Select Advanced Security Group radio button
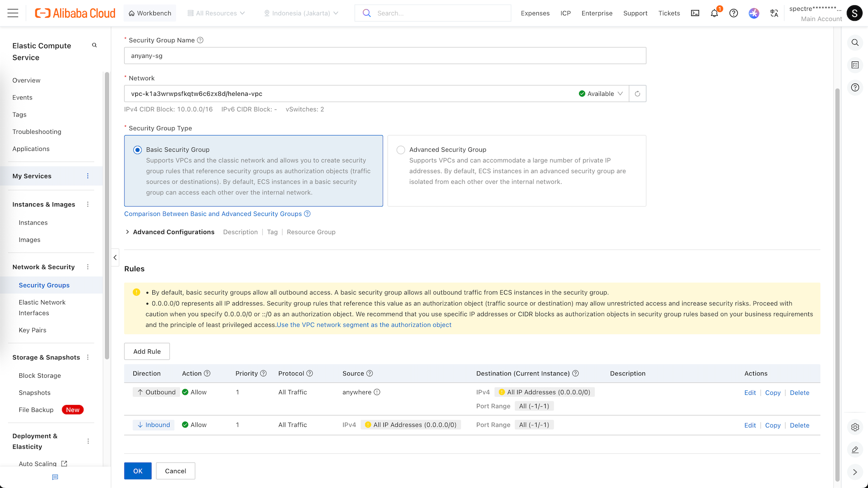The height and width of the screenshot is (488, 868). point(401,150)
